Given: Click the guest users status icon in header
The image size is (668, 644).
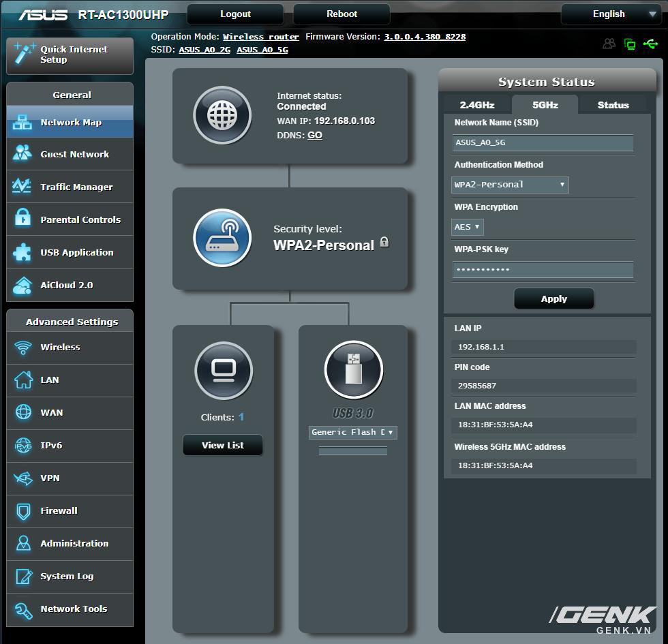Looking at the screenshot, I should 609,44.
